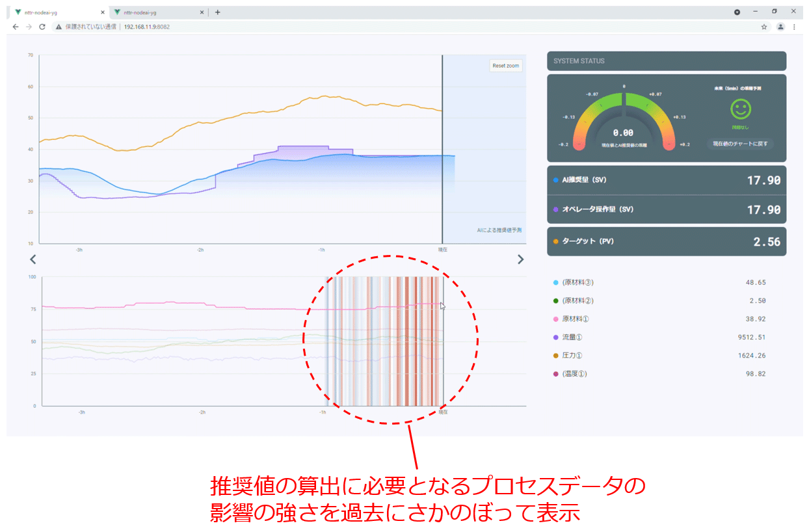Click the 現在 time marker on upper chart
809x532 pixels.
442,250
